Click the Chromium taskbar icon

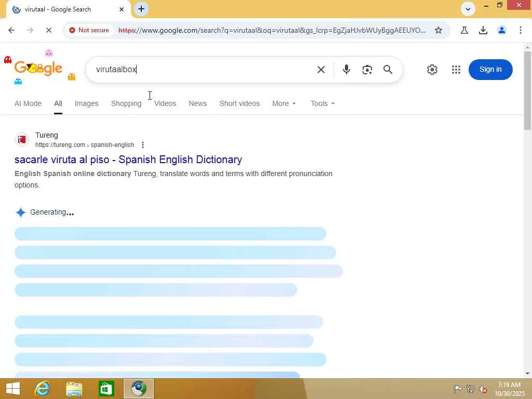pyautogui.click(x=138, y=389)
